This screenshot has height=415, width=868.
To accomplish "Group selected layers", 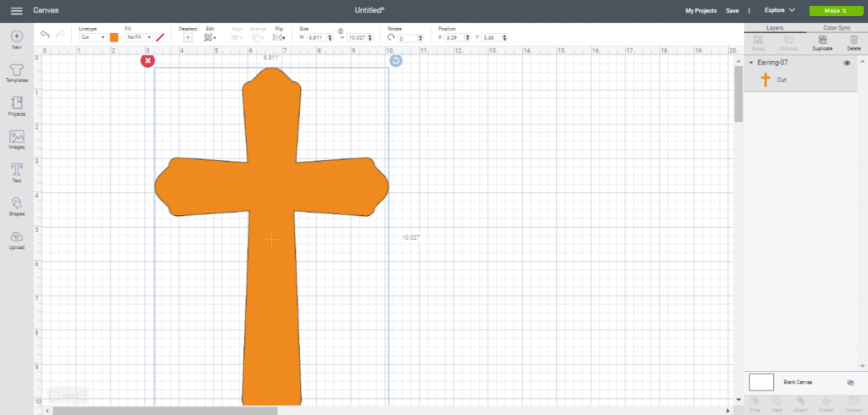I will point(758,43).
